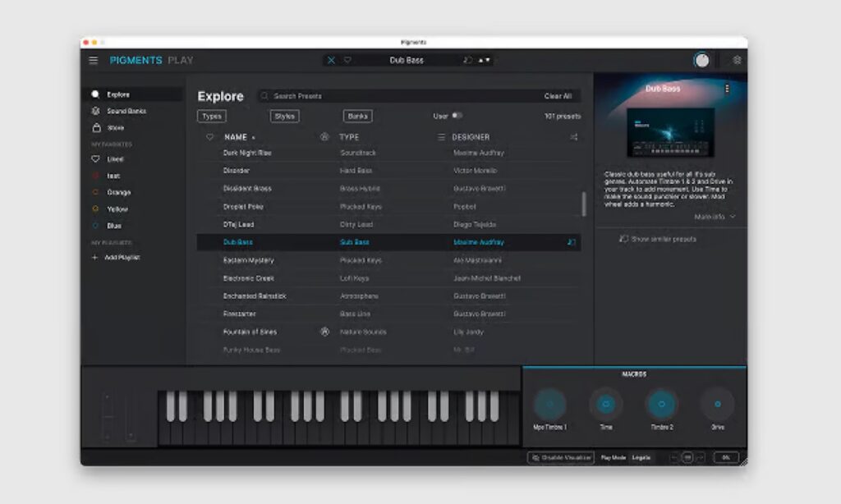This screenshot has height=504, width=841.
Task: Click the Time macro knob
Action: pyautogui.click(x=606, y=405)
